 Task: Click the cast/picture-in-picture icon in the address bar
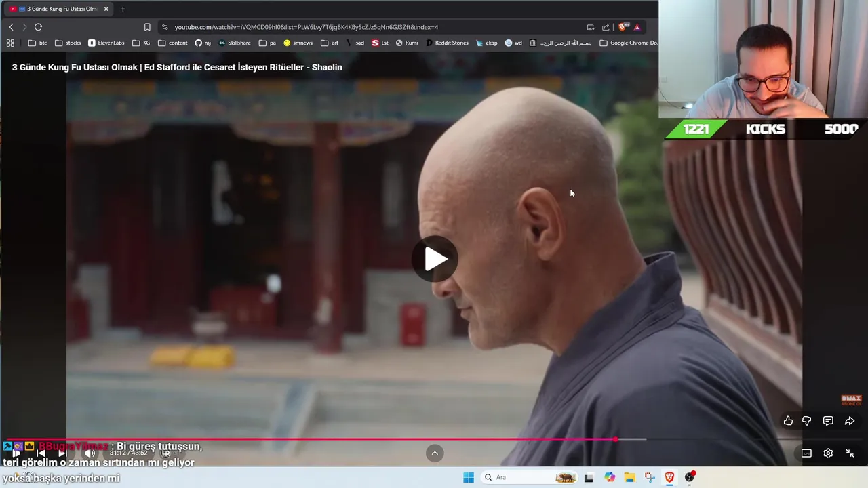pos(590,27)
